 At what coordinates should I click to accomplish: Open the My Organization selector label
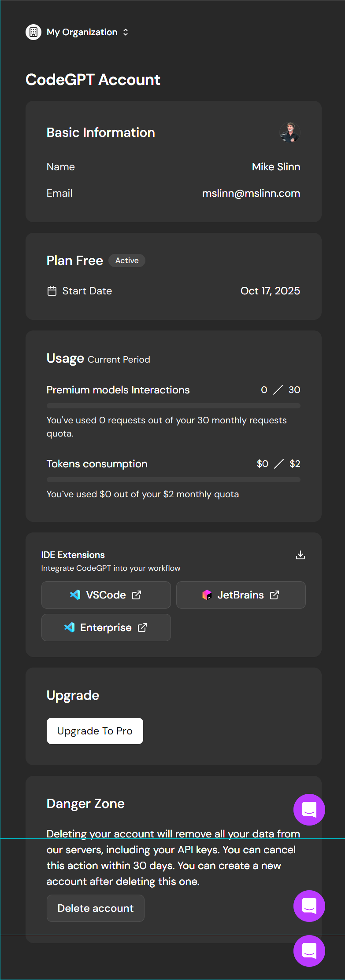pos(82,32)
